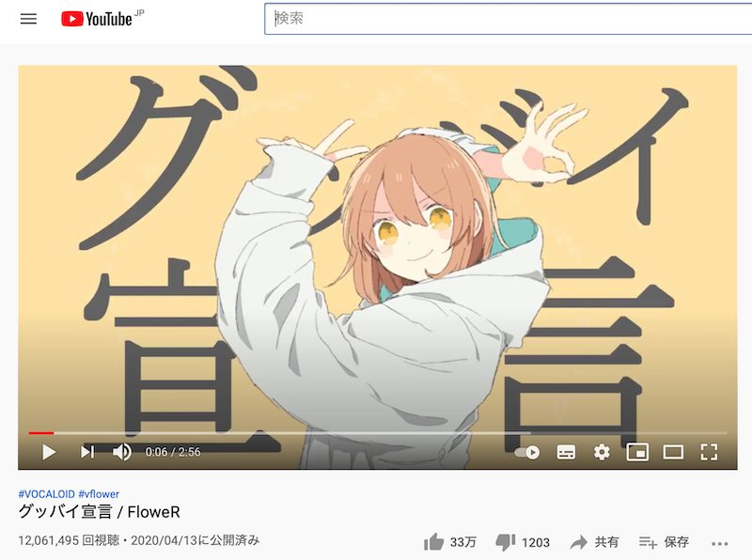Share the video
The image size is (752, 560).
pos(594,542)
